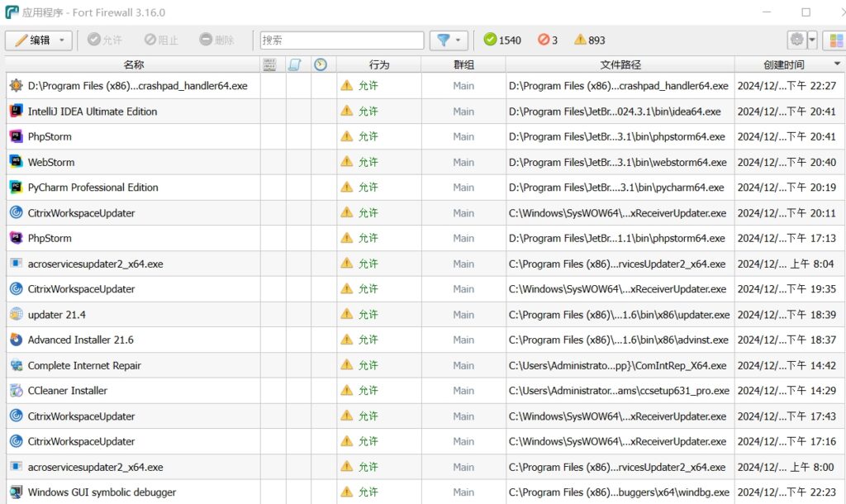
Task: Click 允许 action in the WebStorm row
Action: (x=368, y=162)
